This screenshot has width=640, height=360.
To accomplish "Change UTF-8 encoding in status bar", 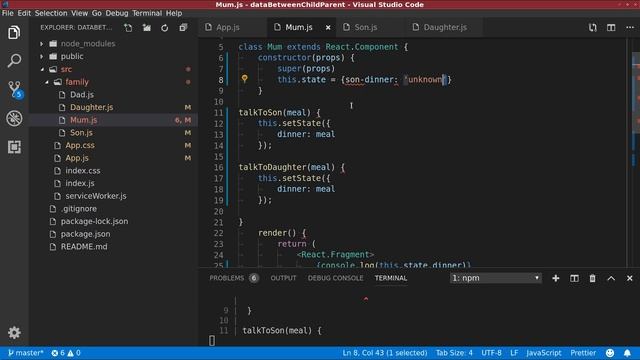I will pyautogui.click(x=491, y=353).
